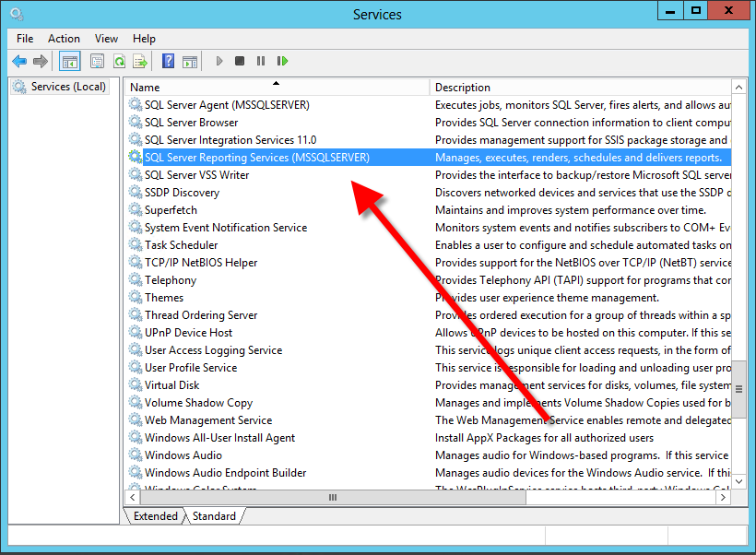The height and width of the screenshot is (555, 756).
Task: Click the horizontal scrollbar thumb
Action: [333, 497]
